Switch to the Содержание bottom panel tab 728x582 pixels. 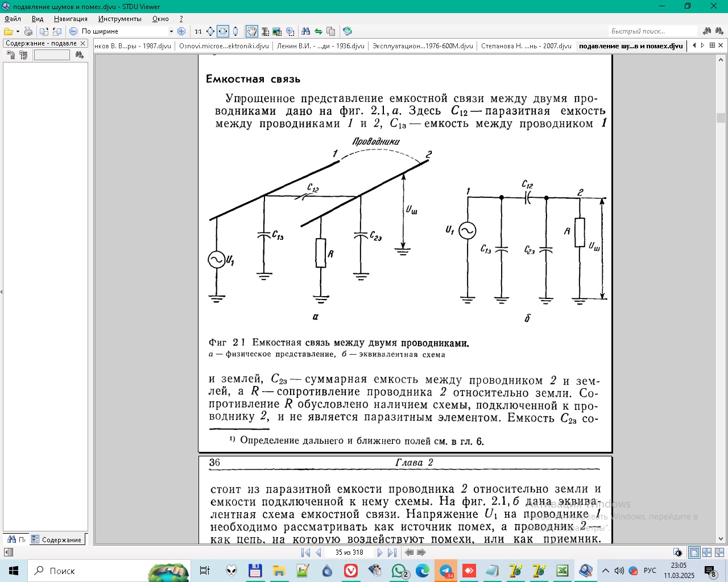tap(57, 539)
